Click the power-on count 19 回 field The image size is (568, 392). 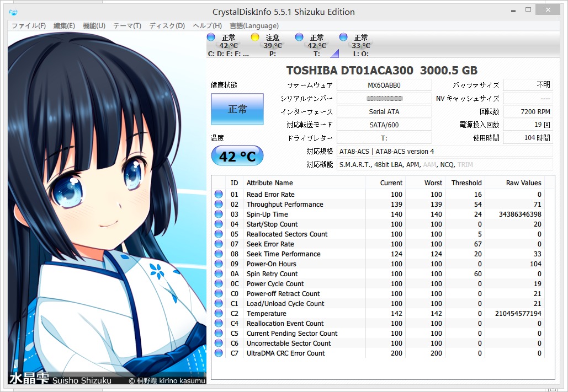pos(528,125)
